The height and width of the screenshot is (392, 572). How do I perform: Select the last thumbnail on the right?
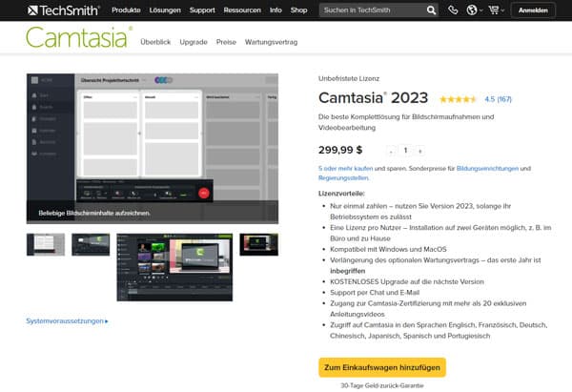coord(259,244)
